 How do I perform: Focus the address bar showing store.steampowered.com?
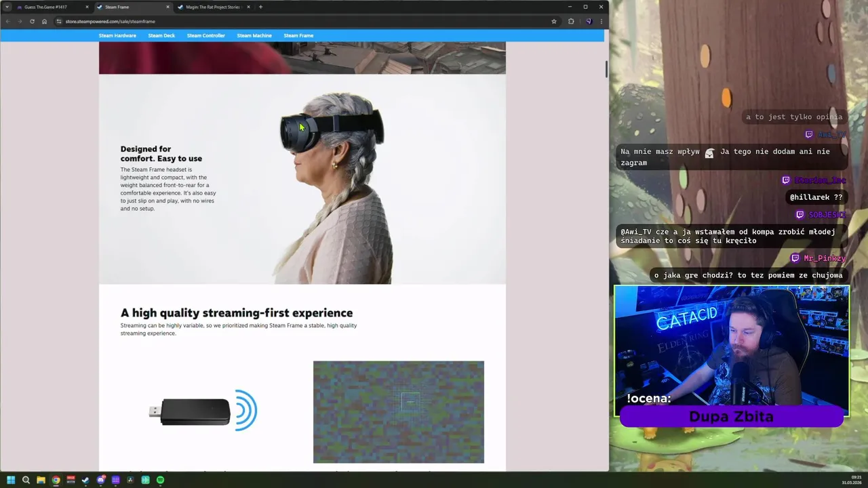pyautogui.click(x=307, y=21)
